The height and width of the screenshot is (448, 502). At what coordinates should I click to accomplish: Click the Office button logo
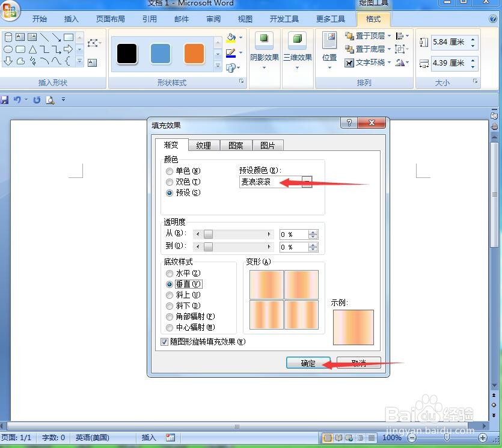click(x=10, y=10)
